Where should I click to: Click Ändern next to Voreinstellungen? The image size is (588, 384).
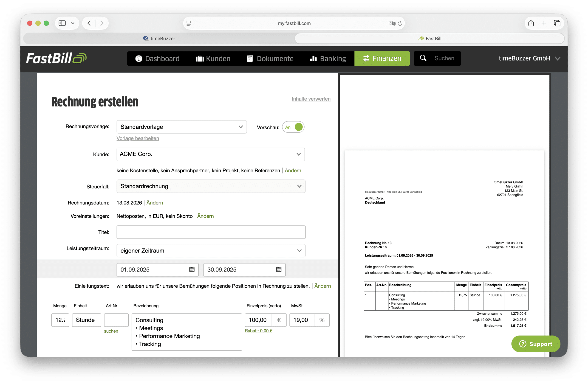tap(205, 216)
